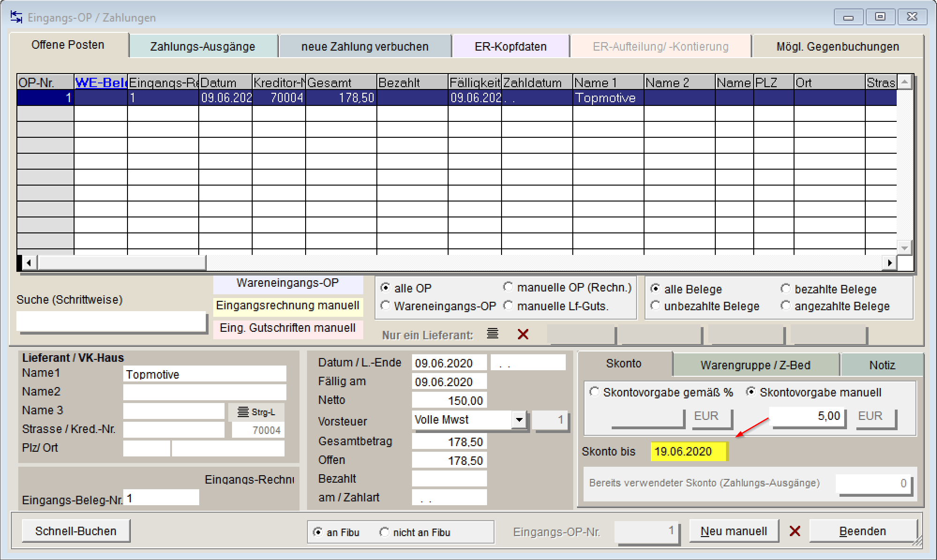937x560 pixels.
Task: Click the Beenden button
Action: (862, 531)
